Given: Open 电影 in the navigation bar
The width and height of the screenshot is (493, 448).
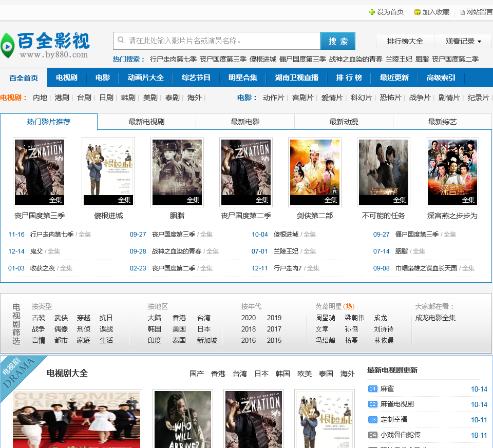Looking at the screenshot, I should pos(103,77).
